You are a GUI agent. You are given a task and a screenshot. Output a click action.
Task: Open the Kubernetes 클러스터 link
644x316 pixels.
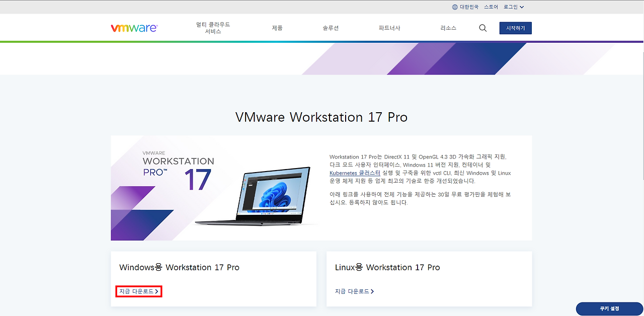tap(355, 173)
